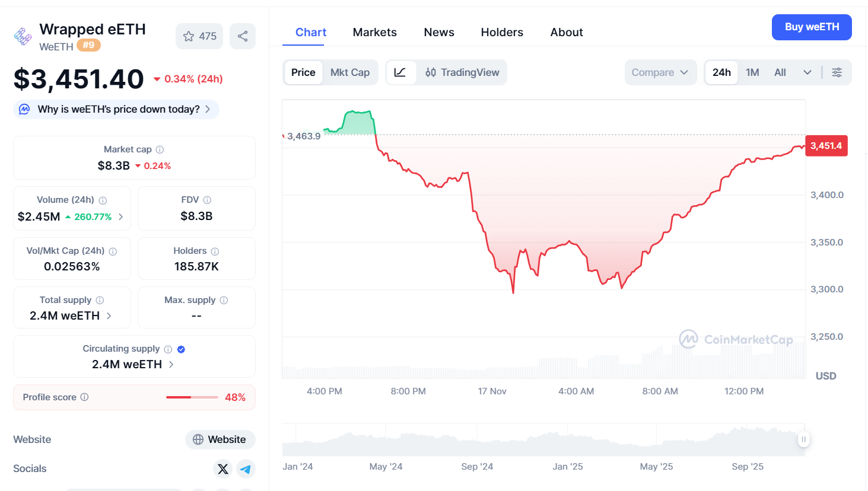
Task: Click the Profile score info icon
Action: [84, 397]
